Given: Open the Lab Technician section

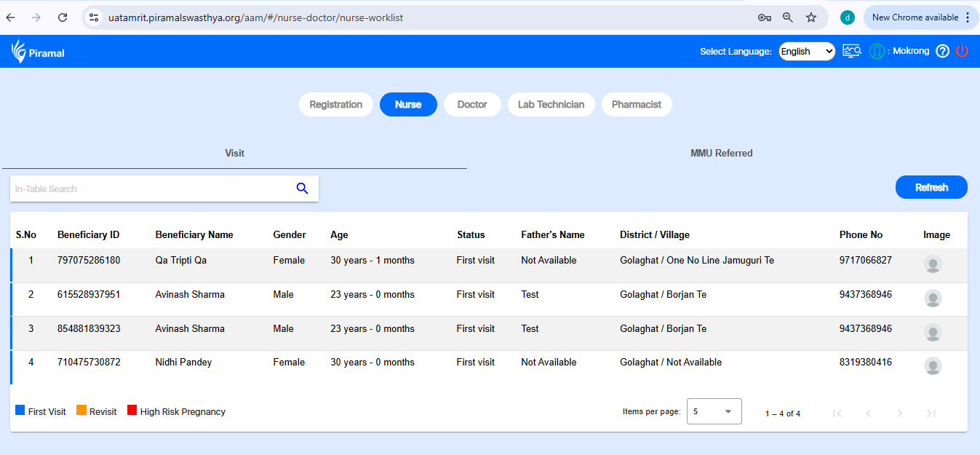Looking at the screenshot, I should coord(551,105).
